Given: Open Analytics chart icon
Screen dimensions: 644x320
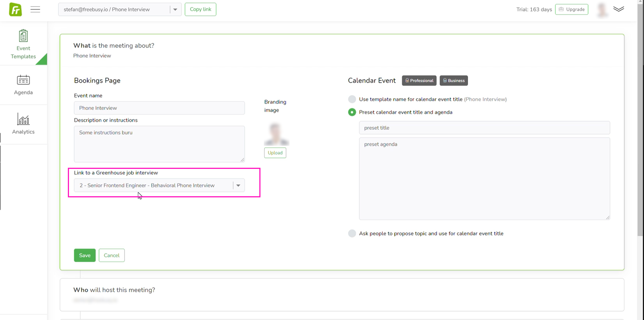Looking at the screenshot, I should coord(23,119).
